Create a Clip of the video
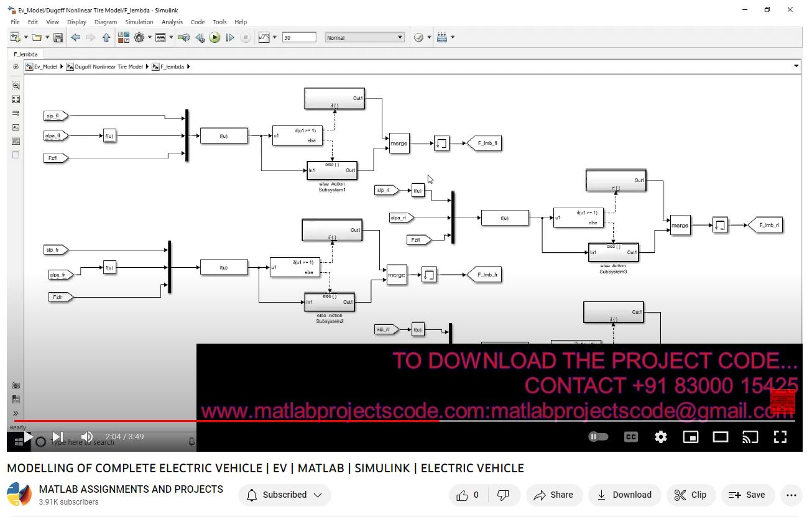 (x=691, y=495)
